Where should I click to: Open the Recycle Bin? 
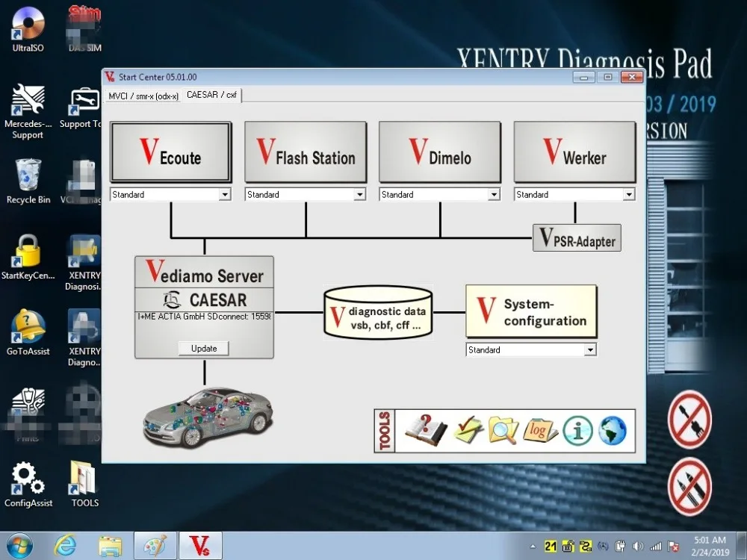[x=28, y=181]
